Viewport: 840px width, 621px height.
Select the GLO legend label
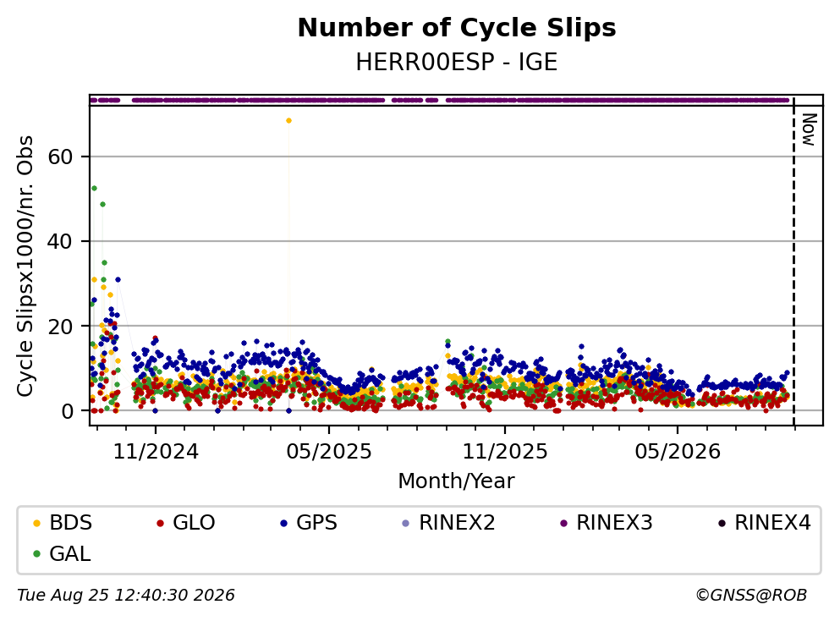coord(194,523)
